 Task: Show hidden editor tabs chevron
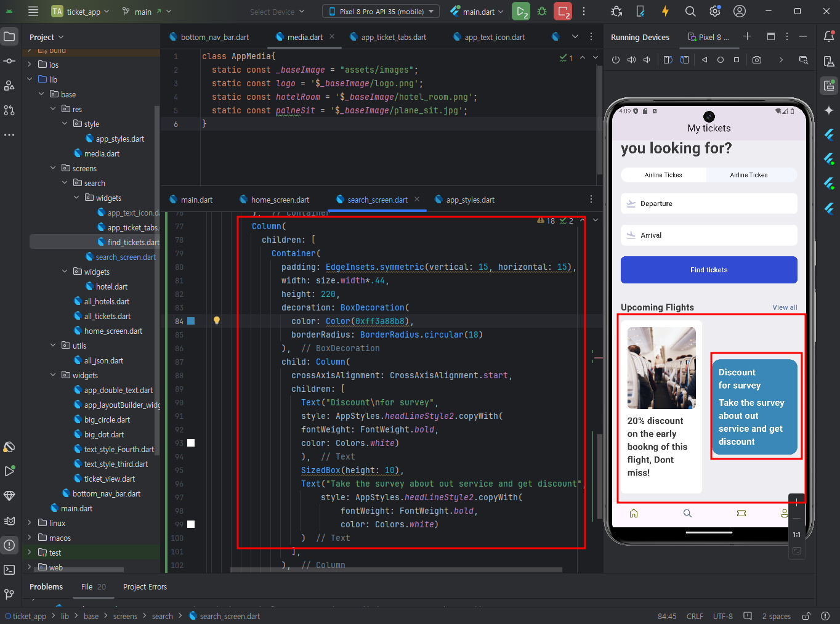575,36
